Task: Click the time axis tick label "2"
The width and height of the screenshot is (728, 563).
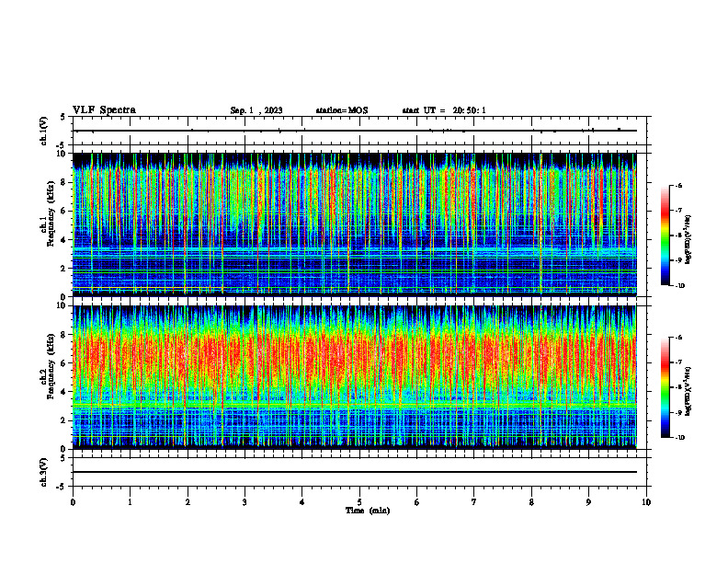Action: [x=188, y=502]
